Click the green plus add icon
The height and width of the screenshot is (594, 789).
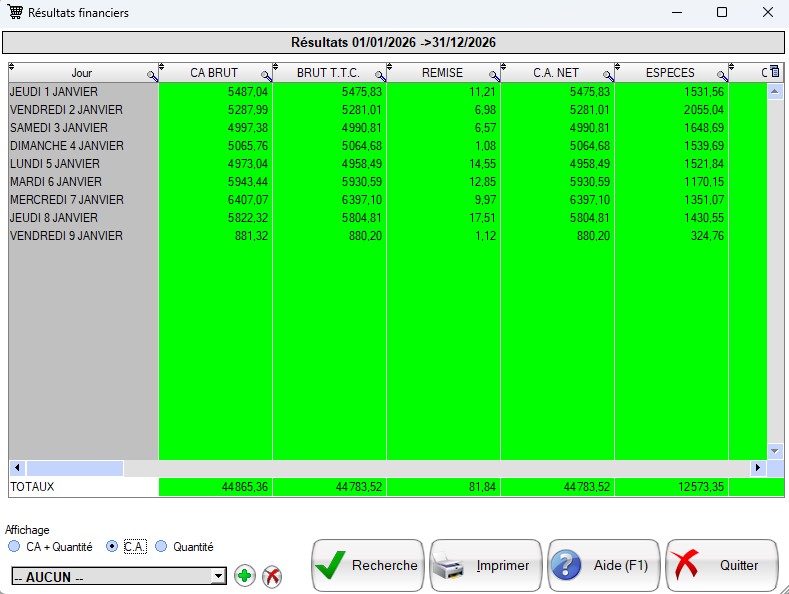[x=244, y=576]
